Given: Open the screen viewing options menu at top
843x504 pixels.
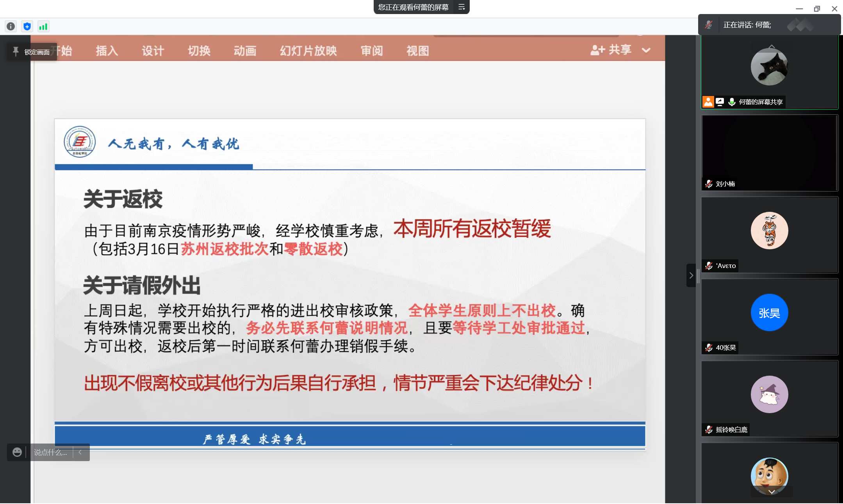Looking at the screenshot, I should click(461, 7).
